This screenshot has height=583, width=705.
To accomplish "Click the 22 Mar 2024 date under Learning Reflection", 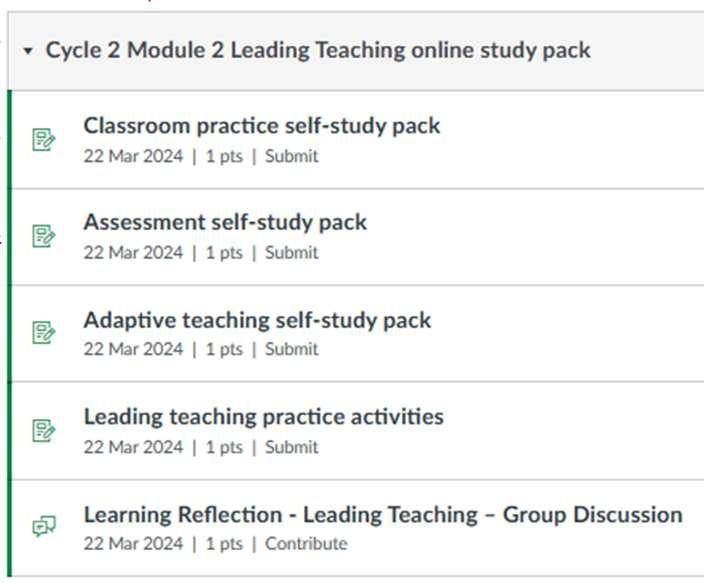I will coord(133,544).
